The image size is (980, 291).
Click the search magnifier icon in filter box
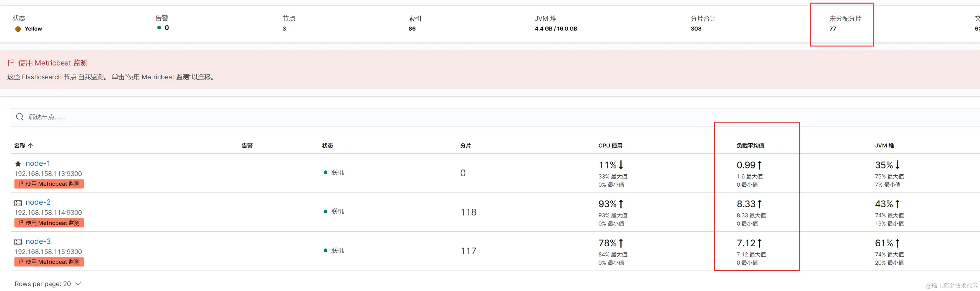pos(20,117)
